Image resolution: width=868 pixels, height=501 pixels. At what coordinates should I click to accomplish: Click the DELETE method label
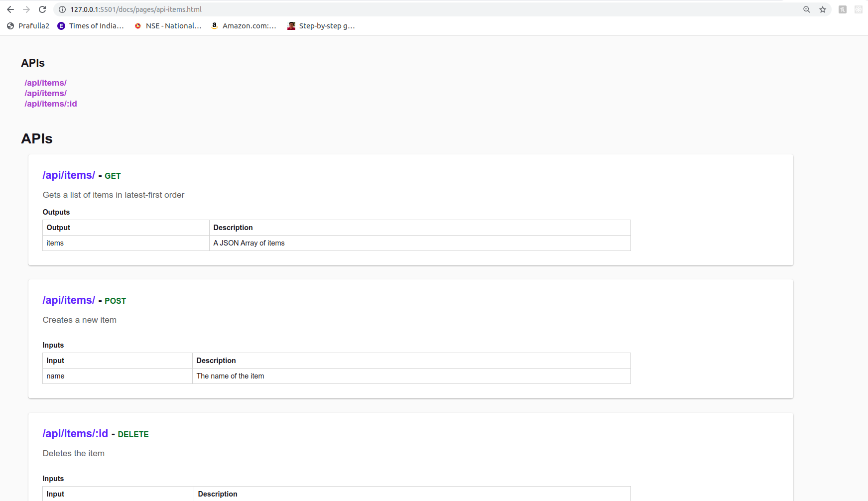point(133,434)
